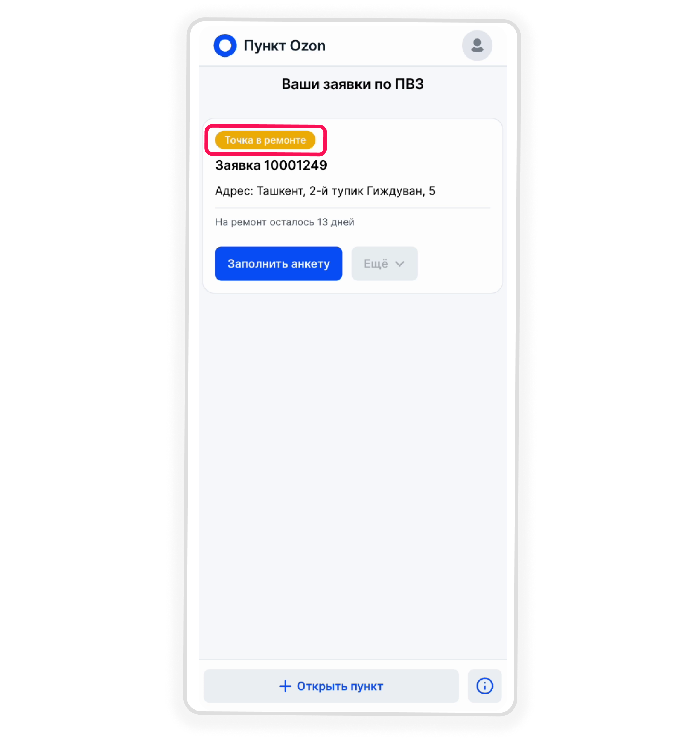
Task: Click the Ваши заявки по ПВЗ heading
Action: [352, 84]
